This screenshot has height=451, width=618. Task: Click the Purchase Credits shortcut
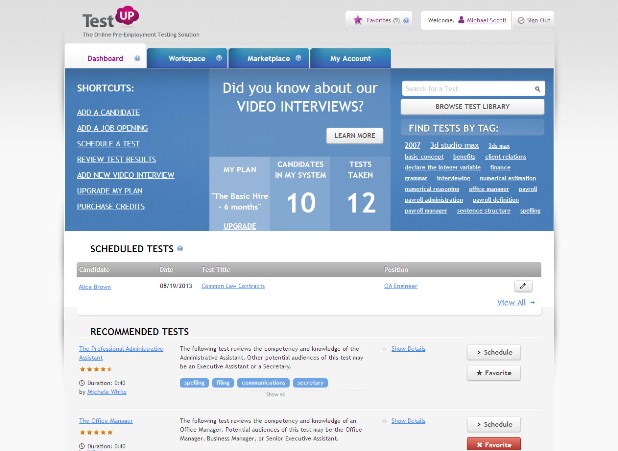[111, 206]
